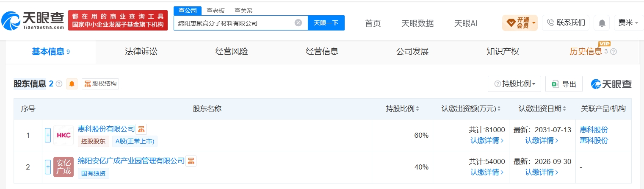The height and width of the screenshot is (189, 644).
Task: Go to the TianYanCha logo home
Action: click(x=33, y=20)
